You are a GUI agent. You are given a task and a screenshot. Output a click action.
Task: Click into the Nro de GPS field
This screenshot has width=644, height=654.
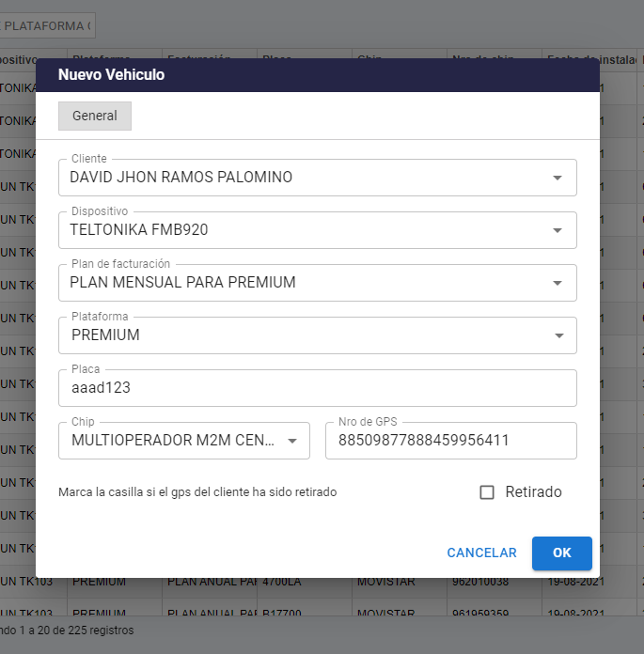[450, 441]
